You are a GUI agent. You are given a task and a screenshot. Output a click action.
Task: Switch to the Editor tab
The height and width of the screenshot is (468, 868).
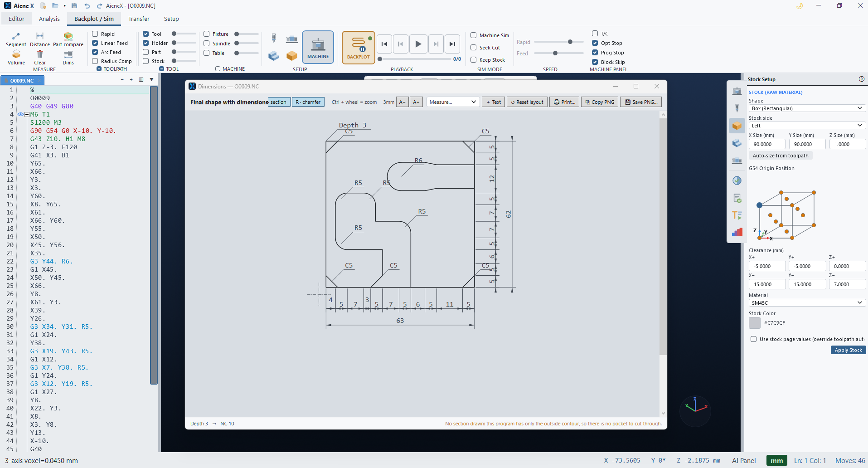[16, 19]
